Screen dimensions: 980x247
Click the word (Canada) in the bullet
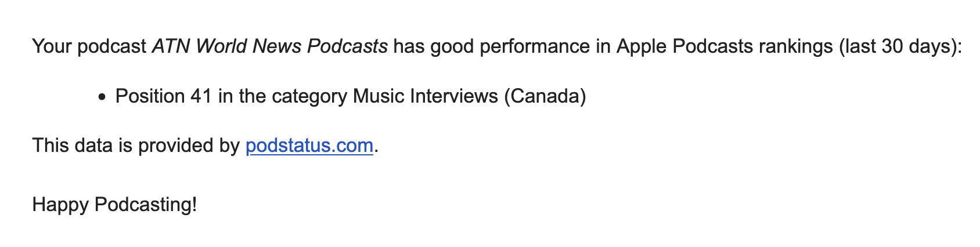(x=545, y=96)
